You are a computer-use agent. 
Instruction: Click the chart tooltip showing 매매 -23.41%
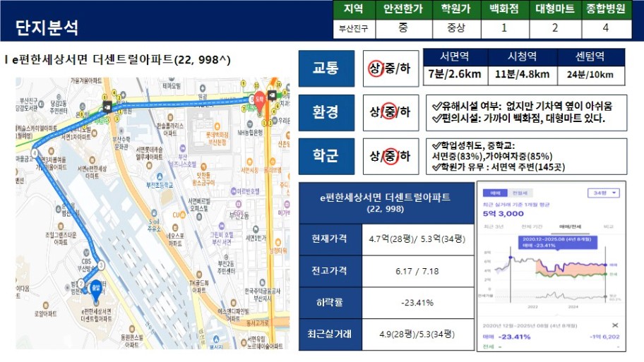(x=556, y=242)
